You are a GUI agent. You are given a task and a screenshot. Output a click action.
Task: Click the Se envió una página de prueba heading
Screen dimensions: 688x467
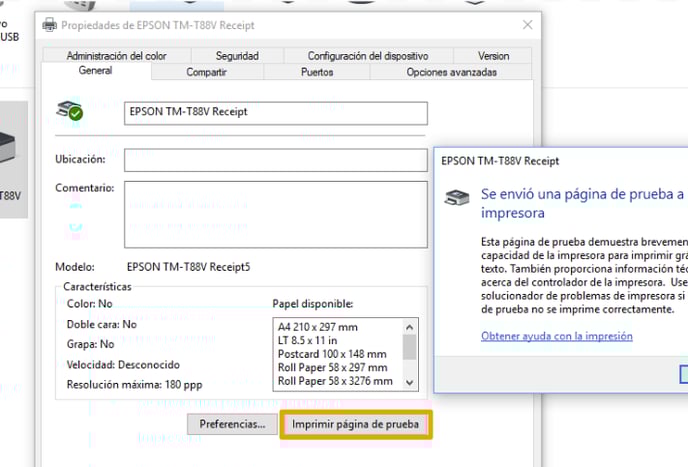pyautogui.click(x=582, y=203)
